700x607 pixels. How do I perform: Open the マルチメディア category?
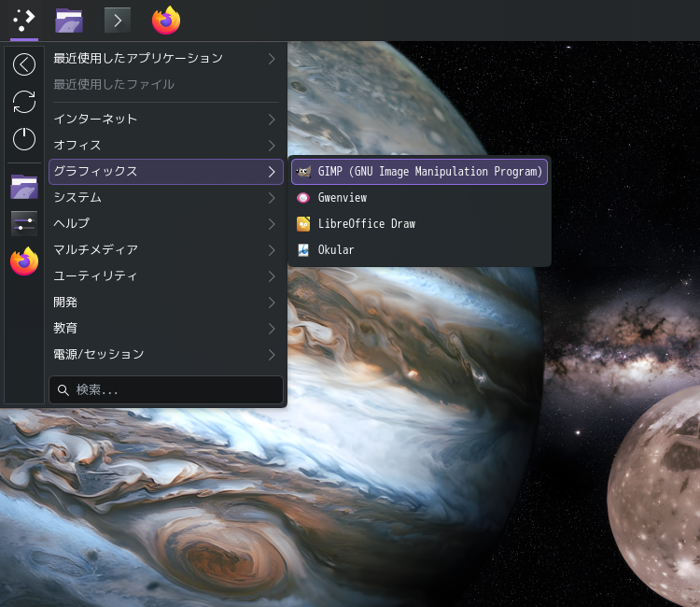tap(166, 250)
